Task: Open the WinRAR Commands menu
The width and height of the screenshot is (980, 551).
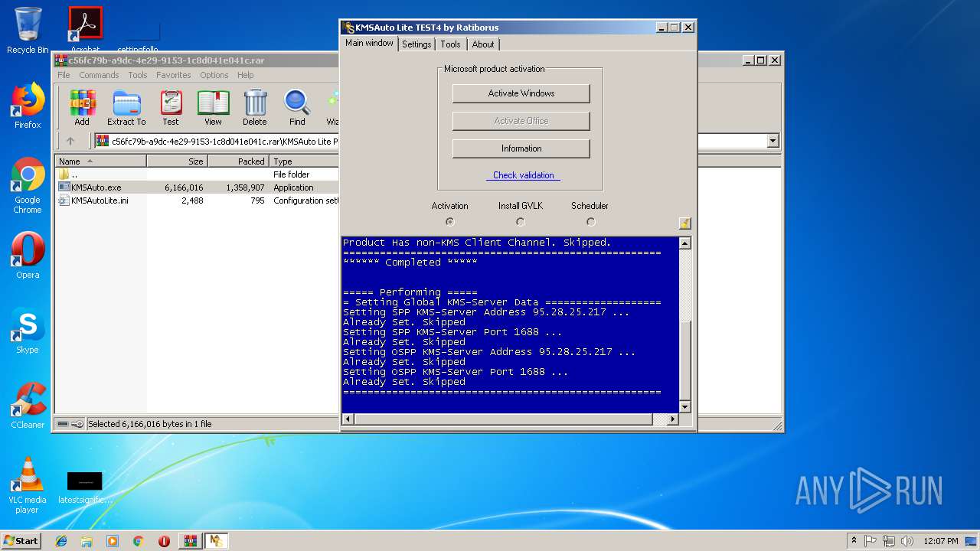Action: 99,75
